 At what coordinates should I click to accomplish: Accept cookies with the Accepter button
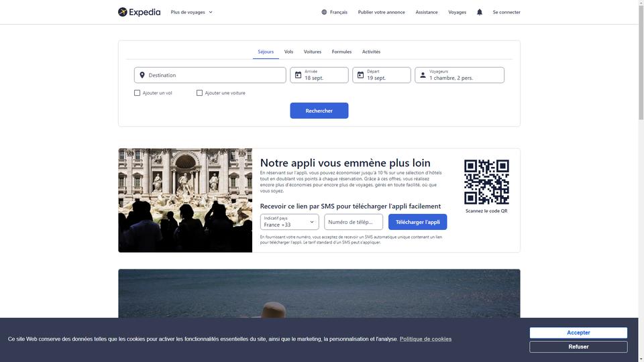tap(578, 333)
